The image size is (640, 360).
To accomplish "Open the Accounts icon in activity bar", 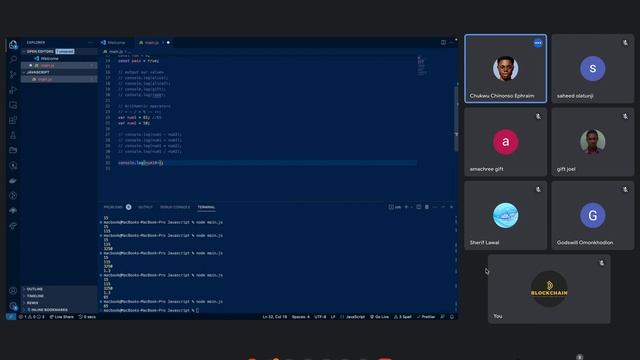I will click(x=13, y=291).
